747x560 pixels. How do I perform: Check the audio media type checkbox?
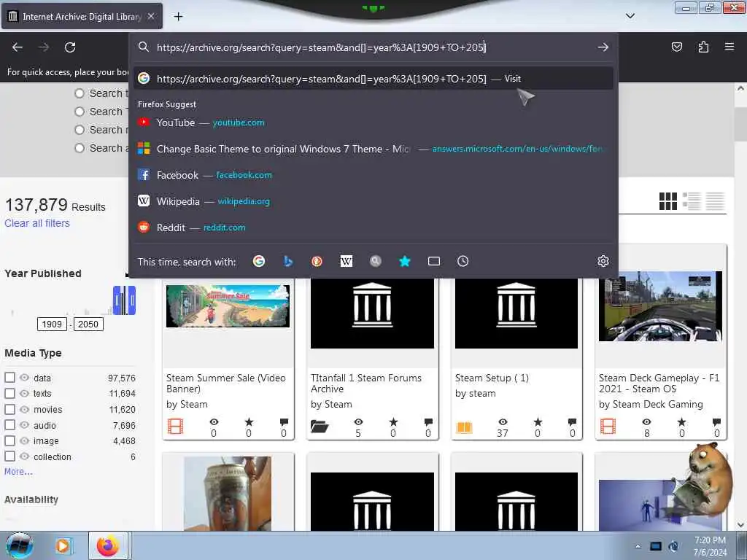[x=9, y=425]
